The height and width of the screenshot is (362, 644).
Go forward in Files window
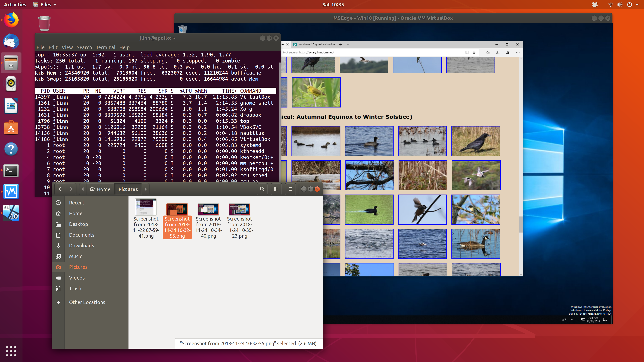(71, 189)
